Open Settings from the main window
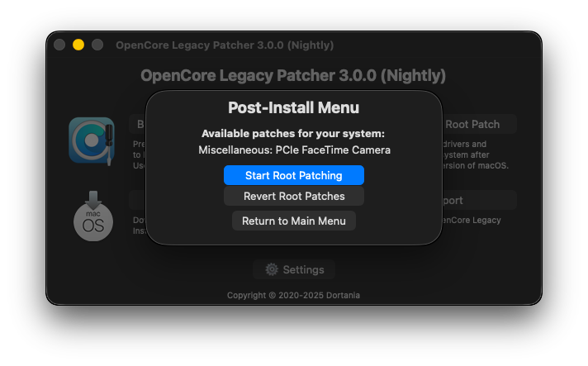Viewport: 588px width, 366px height. (x=294, y=269)
